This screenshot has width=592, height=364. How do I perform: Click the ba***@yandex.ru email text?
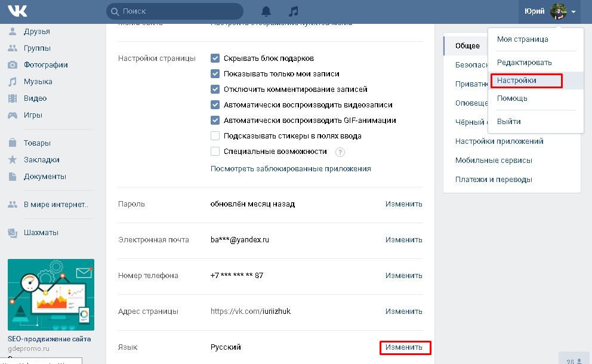point(240,240)
